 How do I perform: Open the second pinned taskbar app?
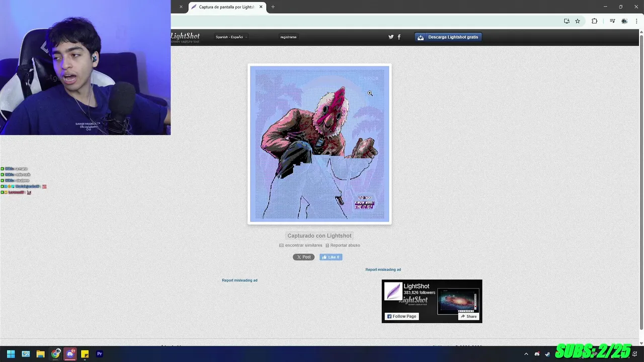26,354
